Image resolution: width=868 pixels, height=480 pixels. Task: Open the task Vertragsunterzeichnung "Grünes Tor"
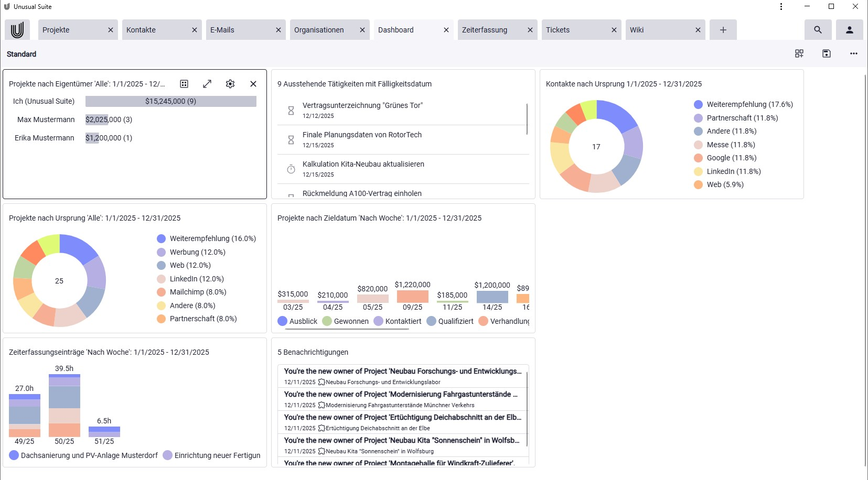362,105
